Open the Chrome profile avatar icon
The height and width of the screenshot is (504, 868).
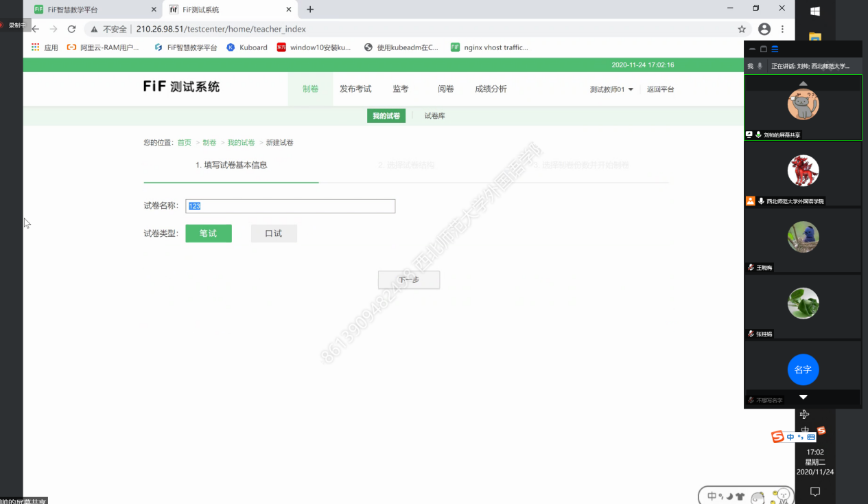(764, 30)
